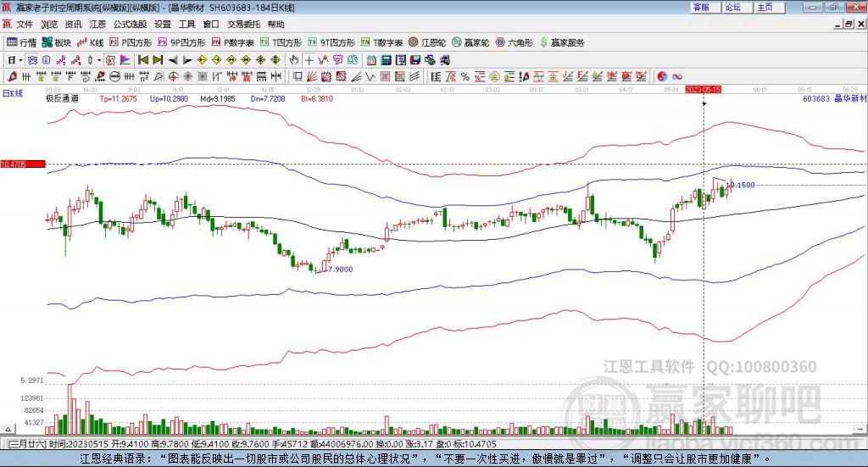Click the bottom-right down-arrow scroll button
This screenshot has width=868, height=467.
coord(860,429)
